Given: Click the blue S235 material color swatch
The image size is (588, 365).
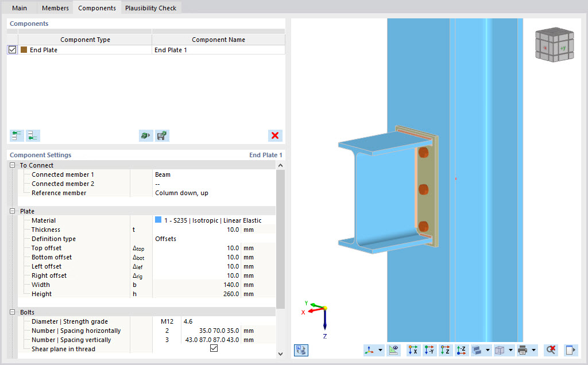Looking at the screenshot, I should click(158, 220).
